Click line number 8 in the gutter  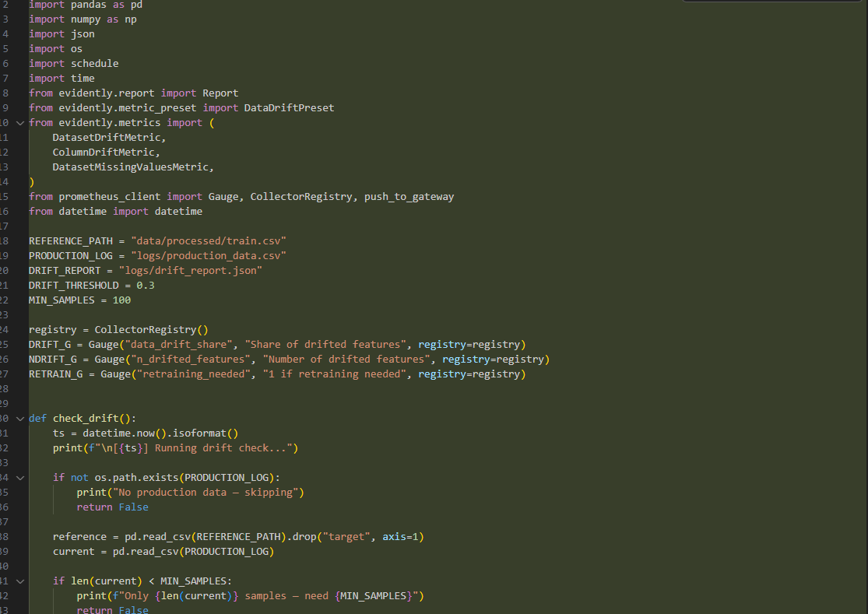[5, 93]
